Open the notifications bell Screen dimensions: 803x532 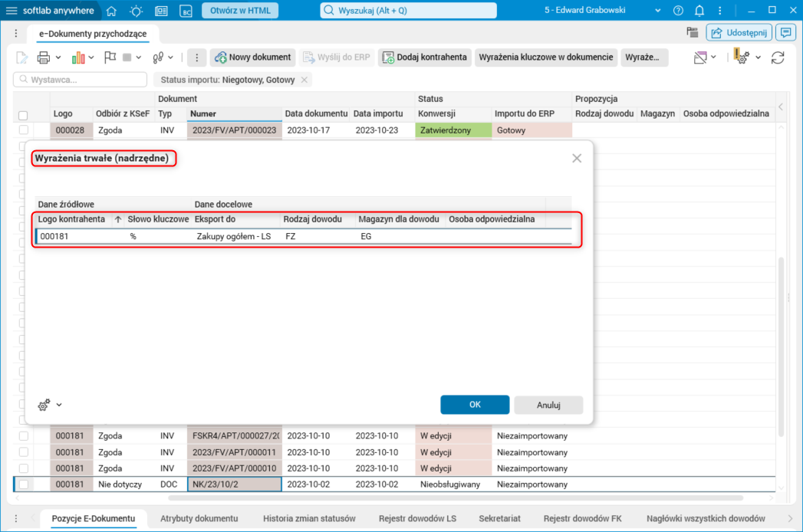click(x=699, y=11)
